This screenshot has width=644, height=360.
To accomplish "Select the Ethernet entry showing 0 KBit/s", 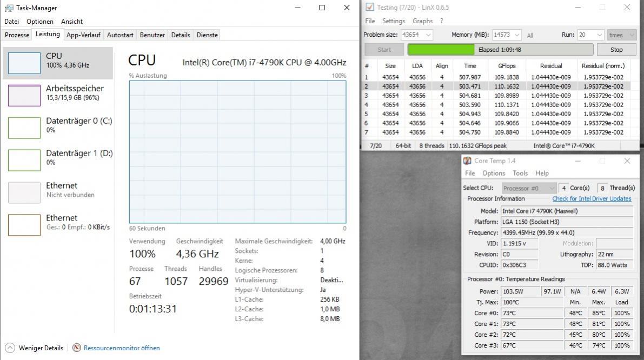I will 58,224.
